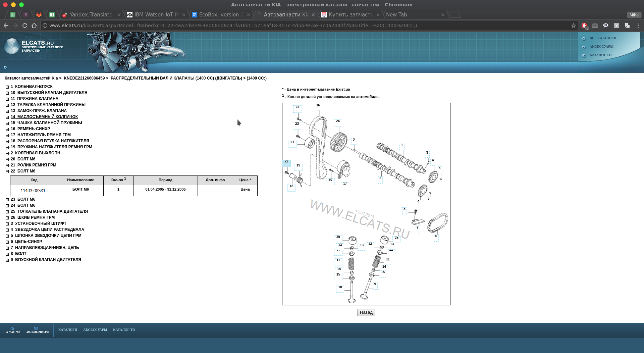Viewport: 644px width, 353px height.
Task: Open the first pinned spreadsheet tab
Action: pos(13,15)
